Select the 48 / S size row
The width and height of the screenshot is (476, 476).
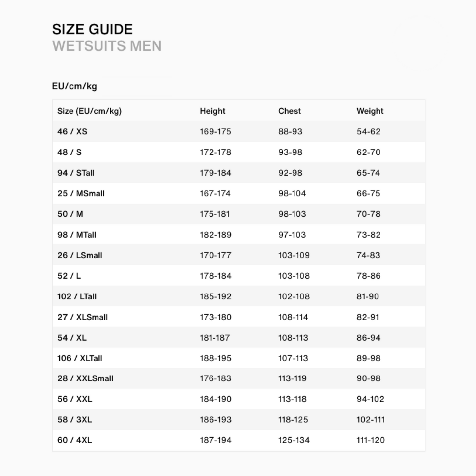69,152
